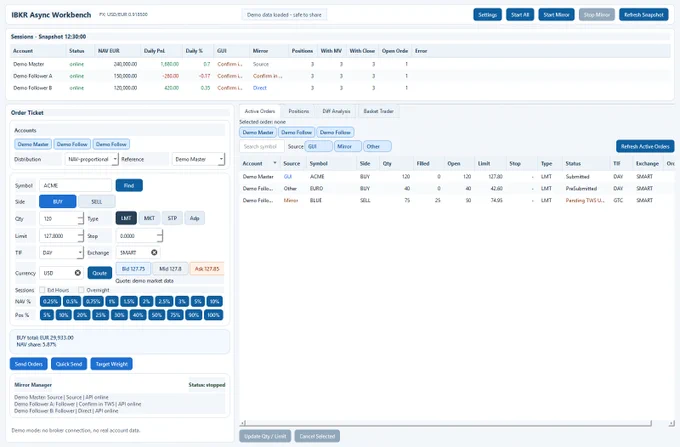Click the Stop price spinner arrows
680x447 pixels.
point(160,236)
